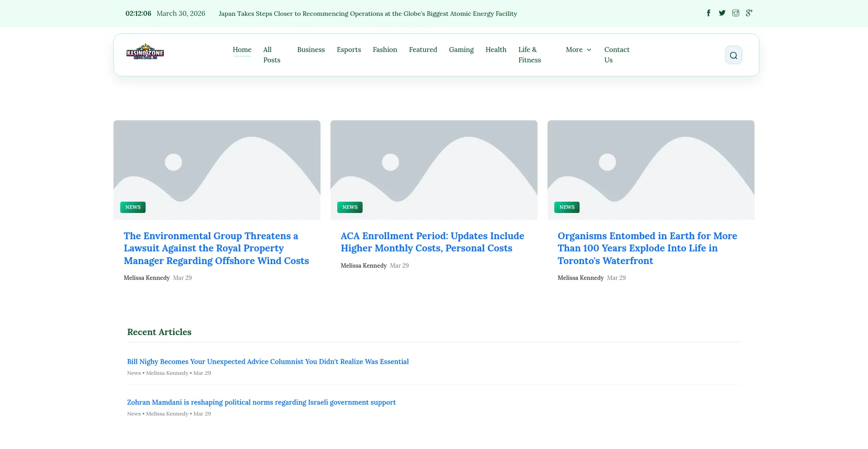
Task: Open the Environmental Group lawsuit article title
Action: [216, 248]
